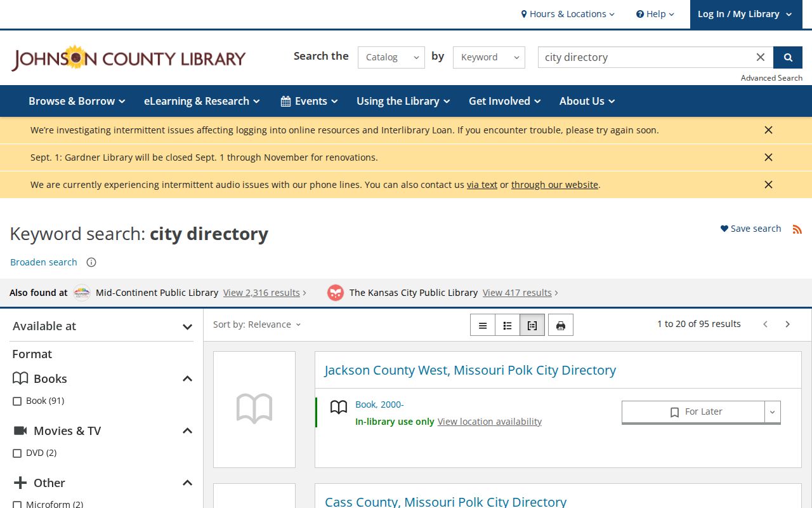Go to Johnson County Library home logo
The width and height of the screenshot is (812, 508).
pyautogui.click(x=128, y=58)
